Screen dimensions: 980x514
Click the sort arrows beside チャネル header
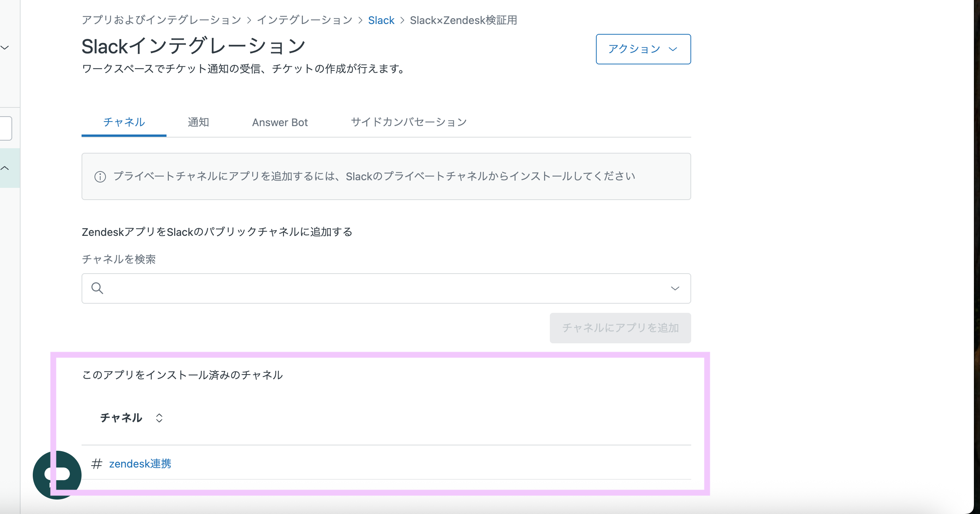coord(159,418)
